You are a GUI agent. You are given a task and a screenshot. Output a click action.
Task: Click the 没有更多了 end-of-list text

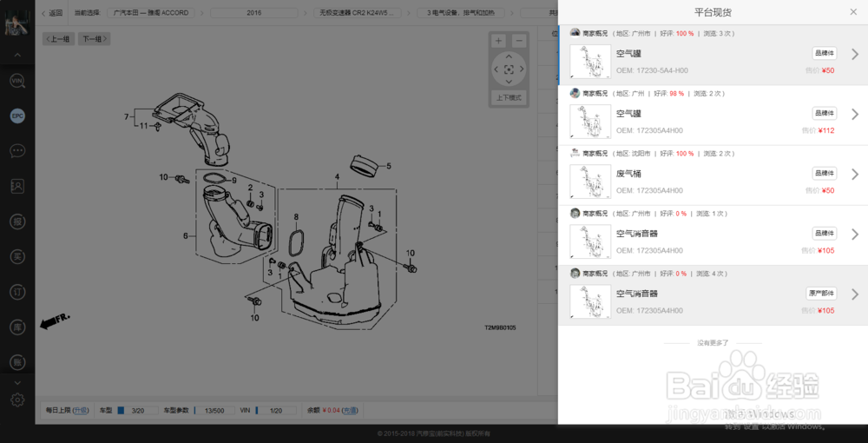point(713,343)
